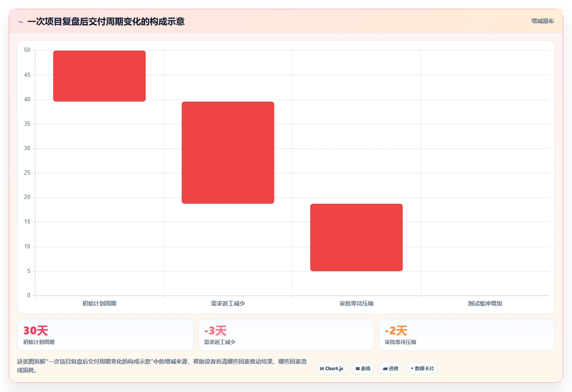This screenshot has height=392, width=572.
Task: Click 审批等待压缩 caption in the -2天 card
Action: [x=401, y=342]
